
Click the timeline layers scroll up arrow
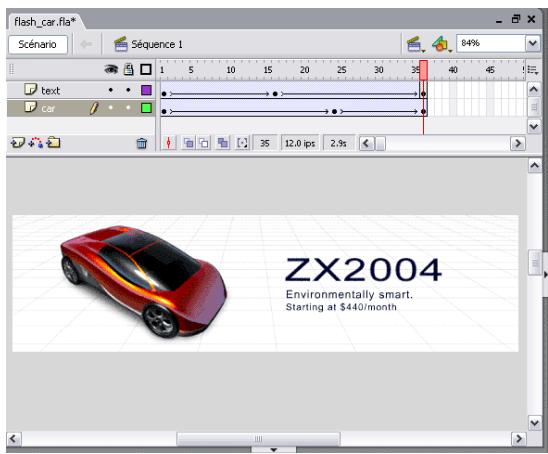point(533,89)
